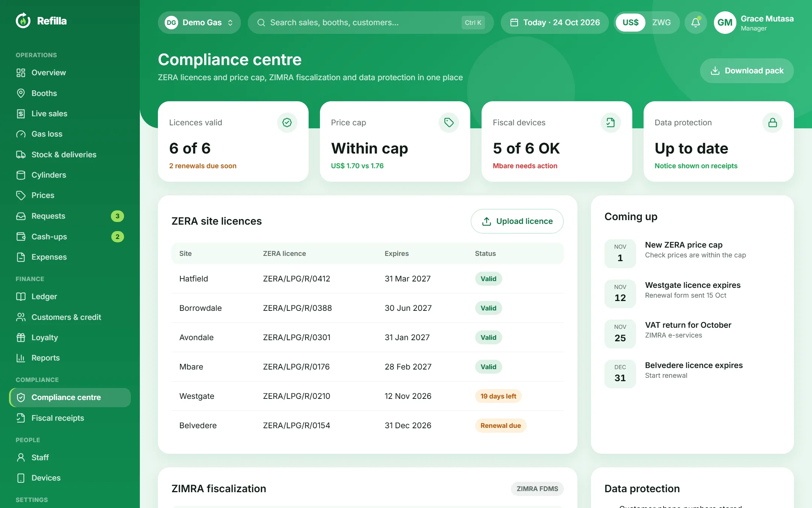Open Reports in the sidebar
This screenshot has height=508, width=812.
[x=70, y=358]
